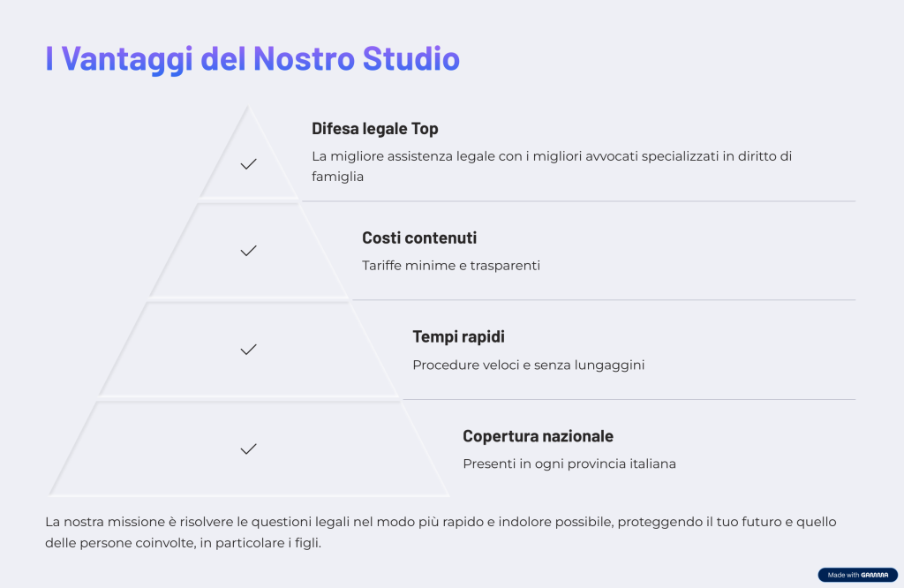Click the La nostra missione paragraph

tap(440, 531)
